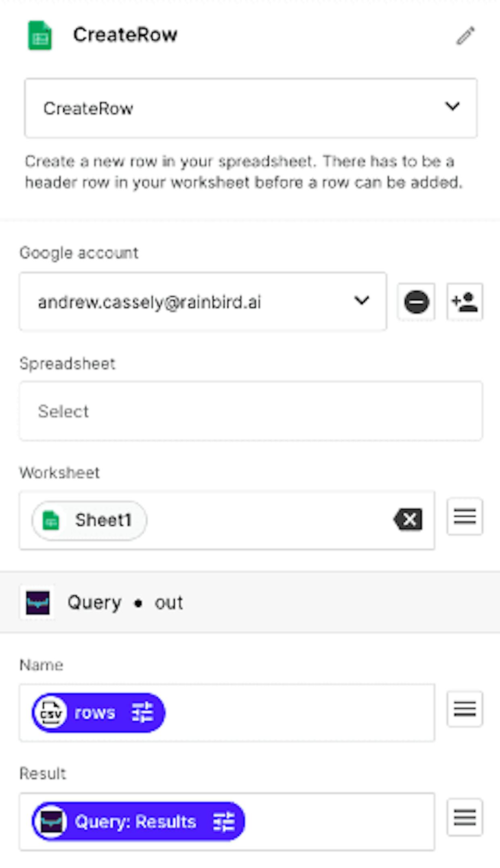Click the Query out section header
500x868 pixels.
250,602
